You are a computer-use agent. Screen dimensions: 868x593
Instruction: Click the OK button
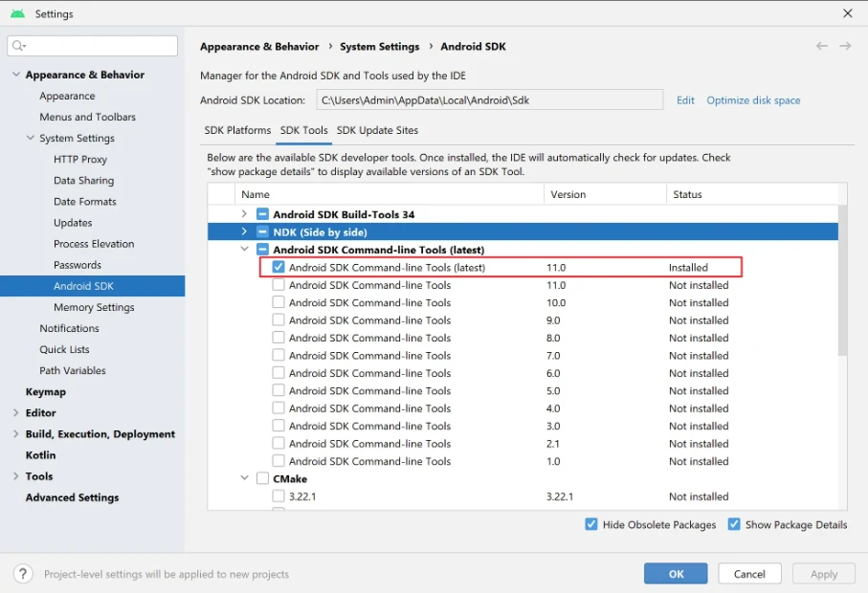pyautogui.click(x=676, y=574)
